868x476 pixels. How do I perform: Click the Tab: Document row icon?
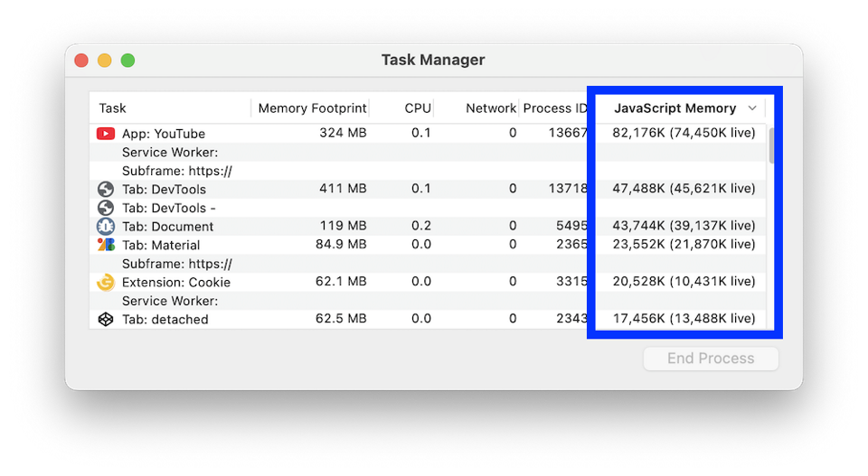click(x=106, y=227)
